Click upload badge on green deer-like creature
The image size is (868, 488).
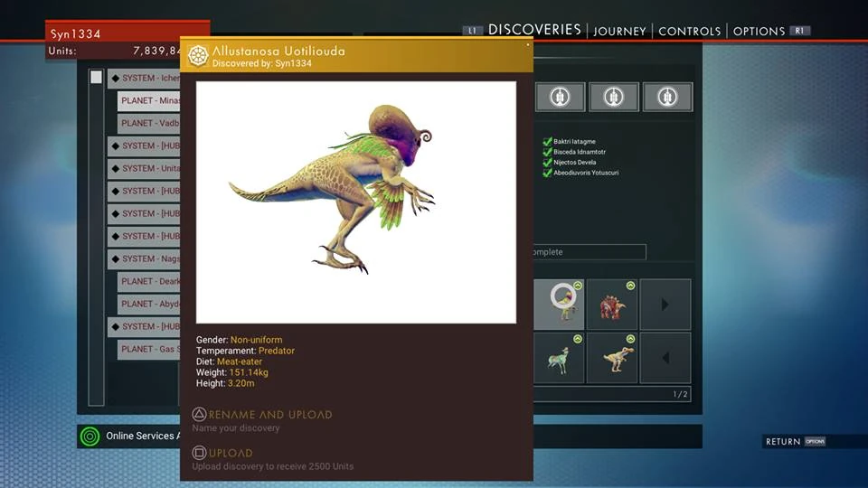(578, 339)
